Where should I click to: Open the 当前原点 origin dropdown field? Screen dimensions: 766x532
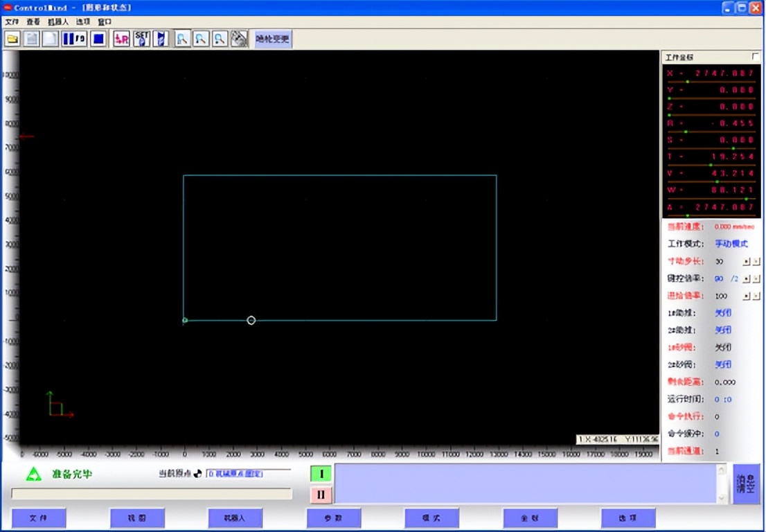(x=238, y=474)
